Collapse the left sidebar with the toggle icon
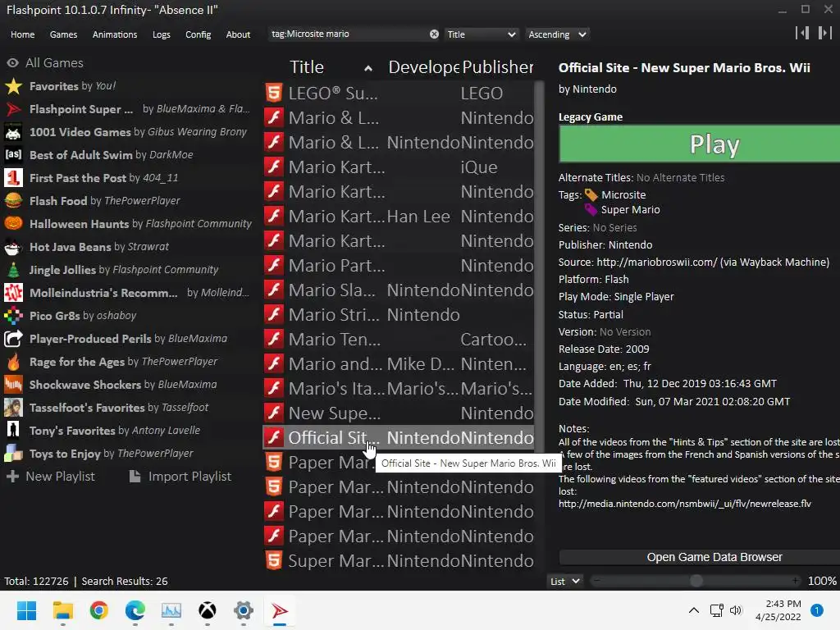 point(802,33)
